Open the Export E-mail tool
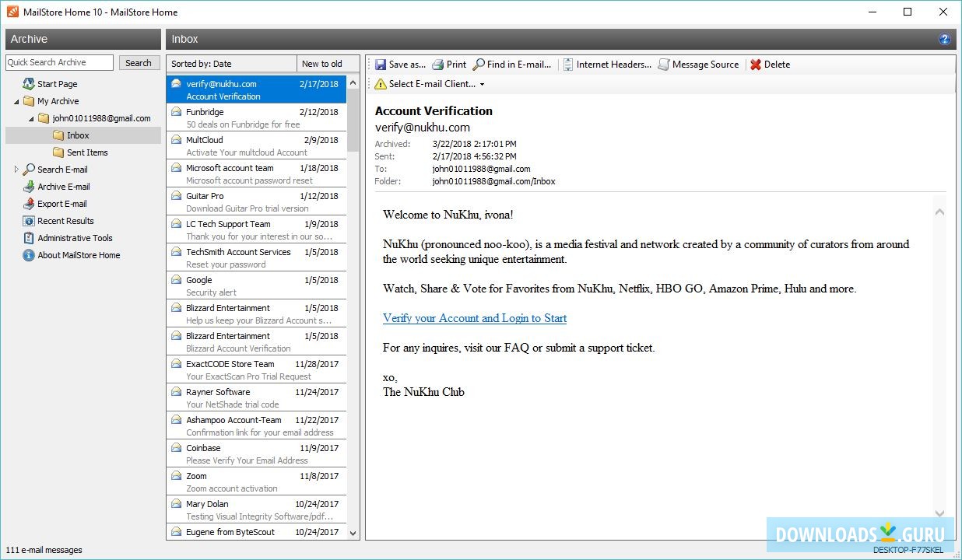The width and height of the screenshot is (962, 560). pos(60,203)
